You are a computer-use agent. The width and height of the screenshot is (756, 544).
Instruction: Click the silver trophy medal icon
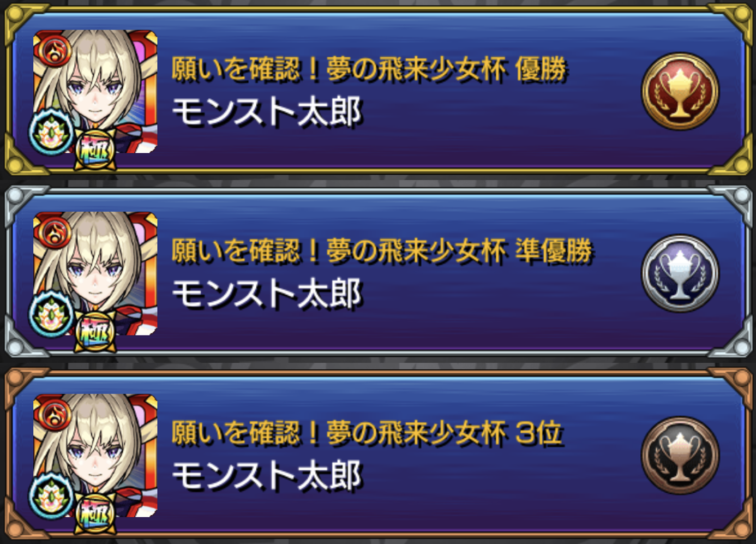[680, 273]
